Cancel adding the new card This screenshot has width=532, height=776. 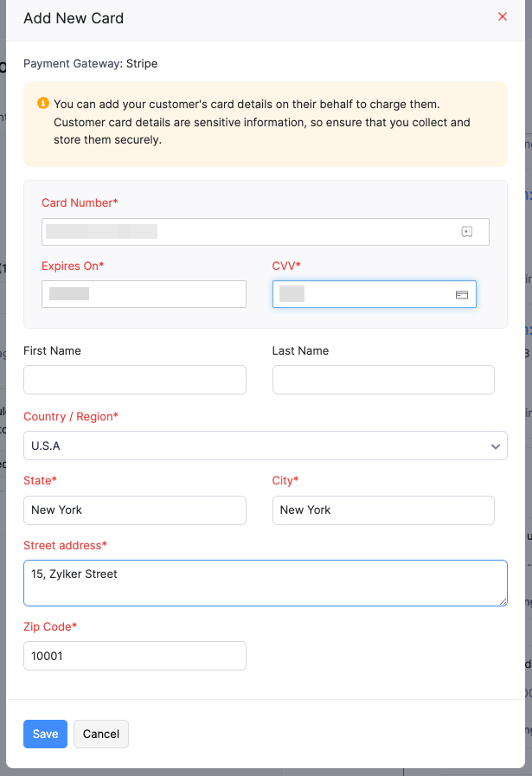tap(100, 734)
